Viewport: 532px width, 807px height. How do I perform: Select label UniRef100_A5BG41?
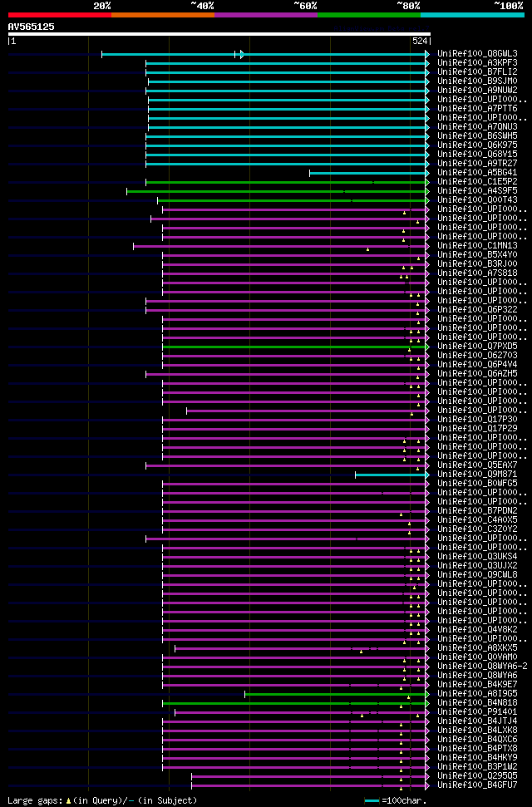tap(477, 172)
